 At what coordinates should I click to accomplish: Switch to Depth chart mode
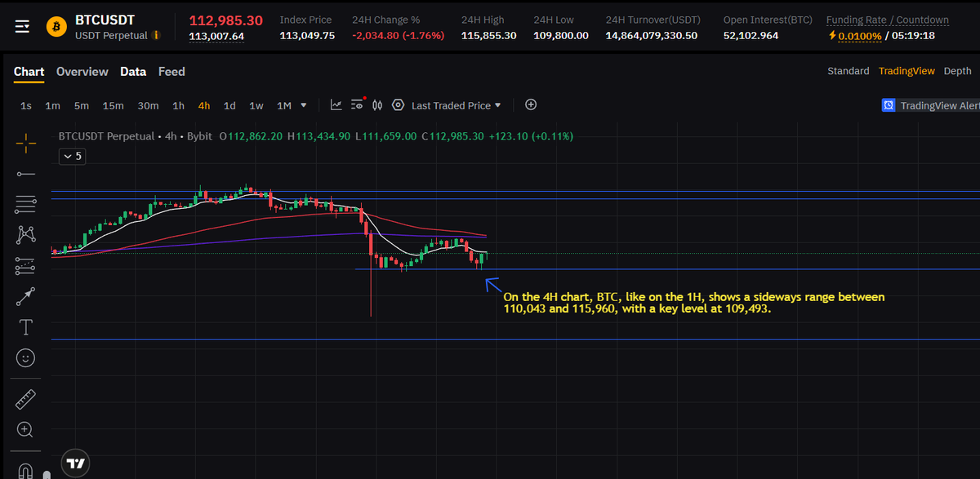[957, 71]
